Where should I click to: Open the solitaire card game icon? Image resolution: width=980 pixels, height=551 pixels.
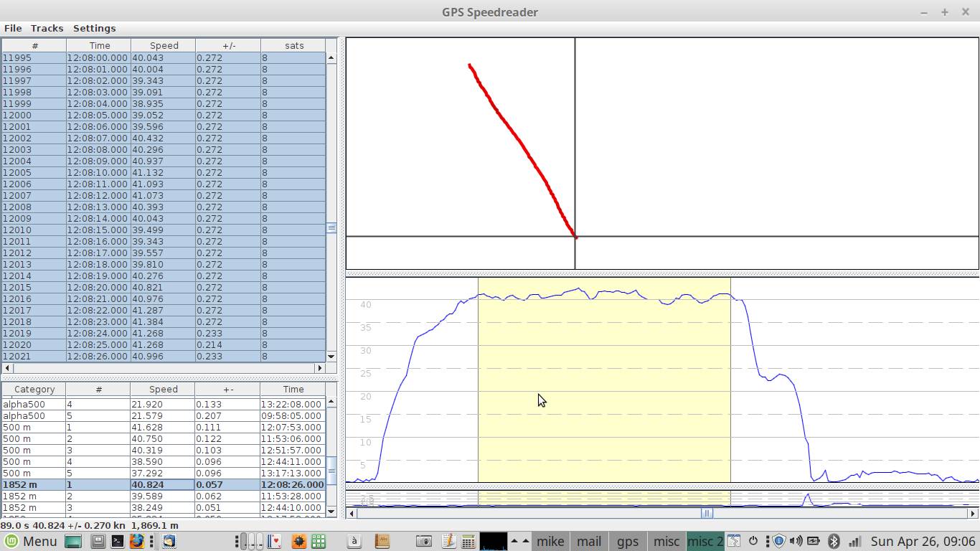[x=273, y=542]
